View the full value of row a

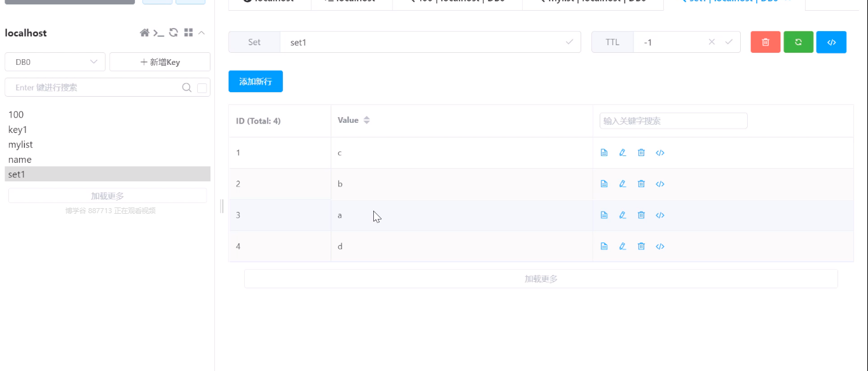(x=604, y=215)
